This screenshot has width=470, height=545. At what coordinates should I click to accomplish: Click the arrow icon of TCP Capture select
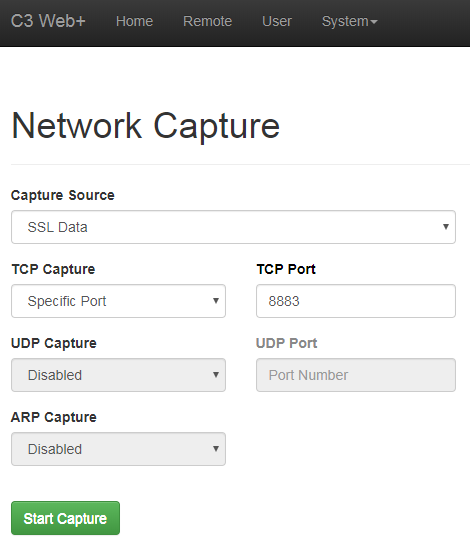(x=216, y=301)
